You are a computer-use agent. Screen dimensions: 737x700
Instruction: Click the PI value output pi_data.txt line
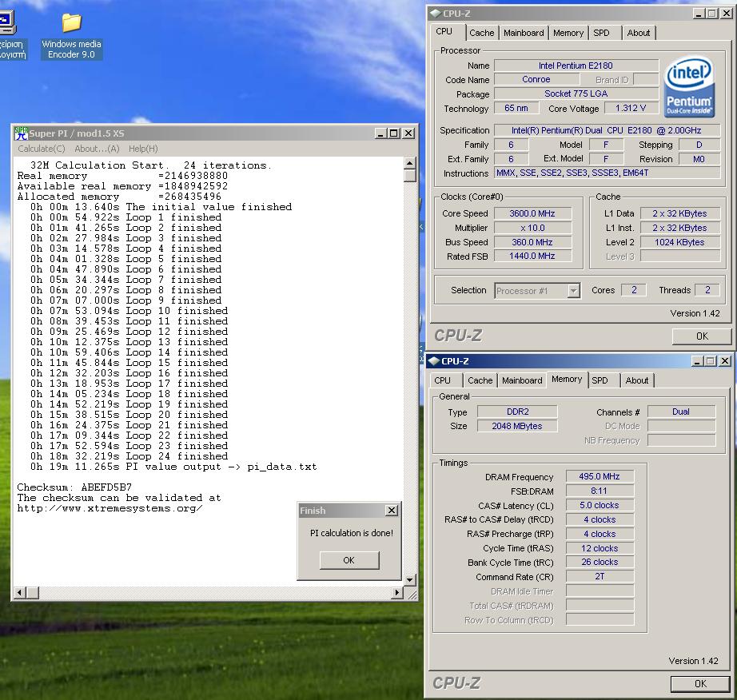pos(173,467)
